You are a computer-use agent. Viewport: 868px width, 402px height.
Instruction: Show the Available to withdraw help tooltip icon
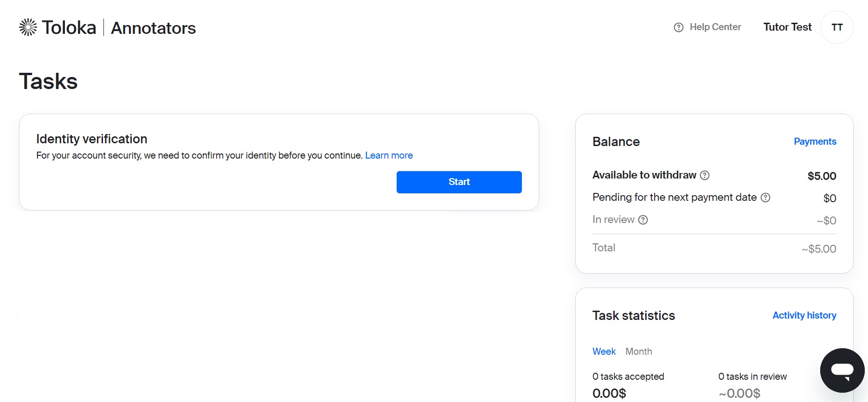coord(705,175)
